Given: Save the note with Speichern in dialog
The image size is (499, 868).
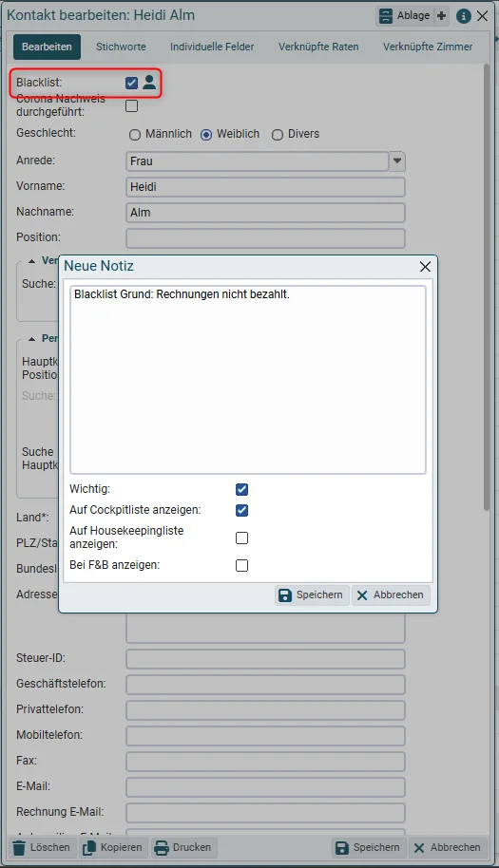Looking at the screenshot, I should 312,595.
